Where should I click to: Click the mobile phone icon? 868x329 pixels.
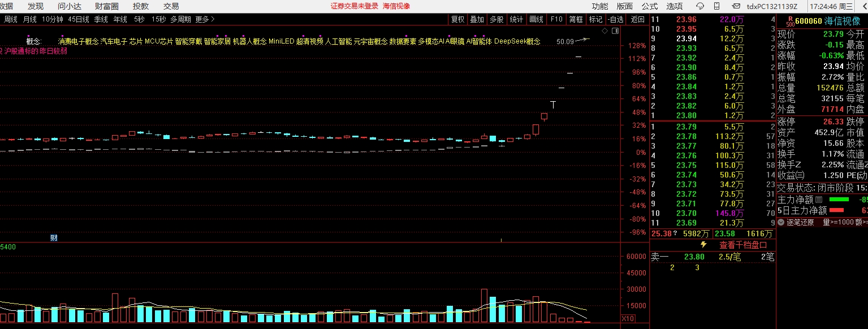[x=718, y=6]
